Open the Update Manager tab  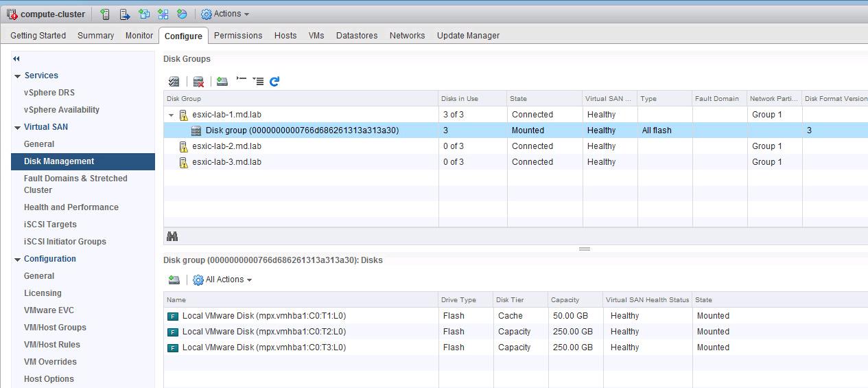click(x=469, y=36)
